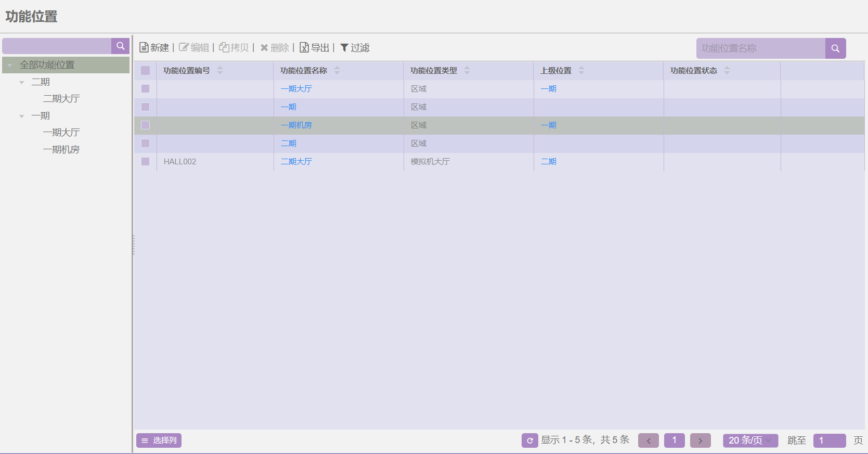Open 上级位置 link 一期 in 一期大厅 row
This screenshot has height=454, width=868.
pyautogui.click(x=549, y=89)
